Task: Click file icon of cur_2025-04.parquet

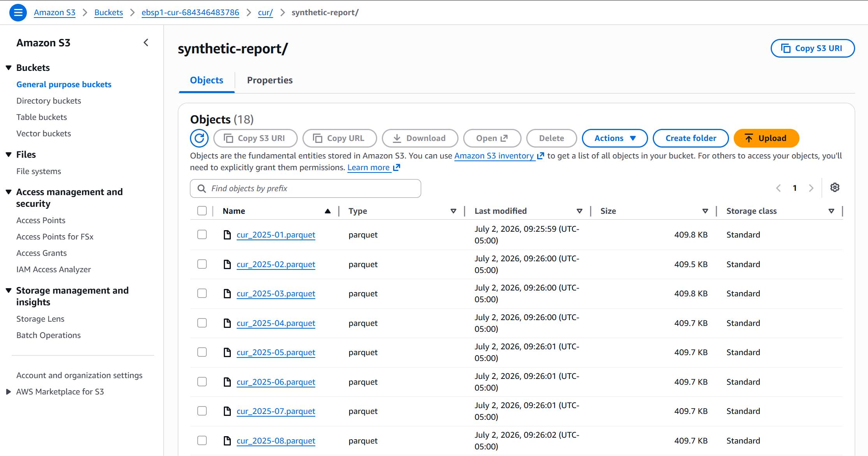Action: pos(227,323)
